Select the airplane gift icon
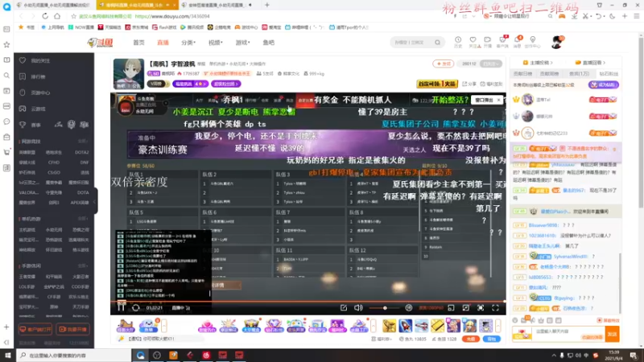Viewport: 644px width, 362px height. 421,326
